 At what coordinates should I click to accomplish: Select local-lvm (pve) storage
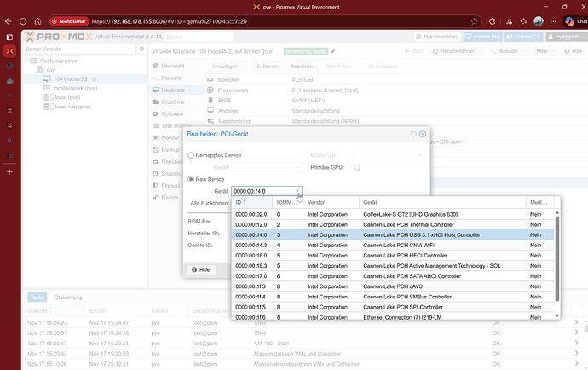click(x=72, y=107)
